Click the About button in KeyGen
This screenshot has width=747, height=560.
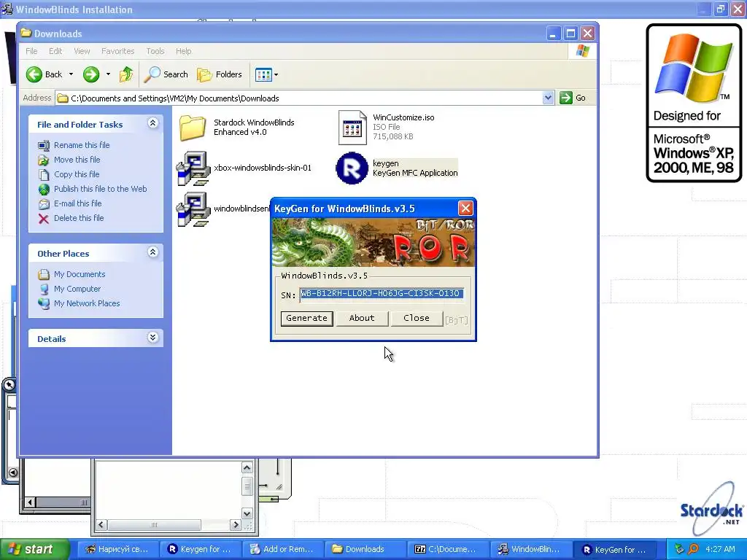pyautogui.click(x=362, y=318)
